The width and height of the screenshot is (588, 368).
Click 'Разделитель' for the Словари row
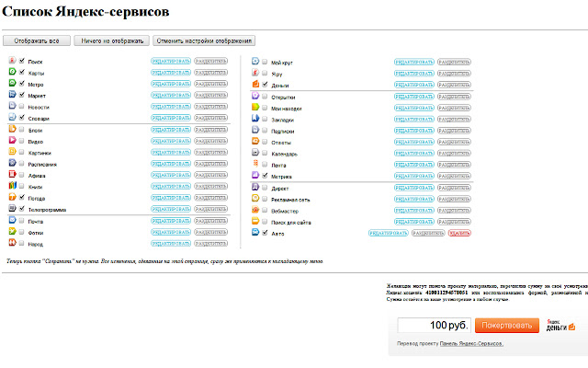210,118
